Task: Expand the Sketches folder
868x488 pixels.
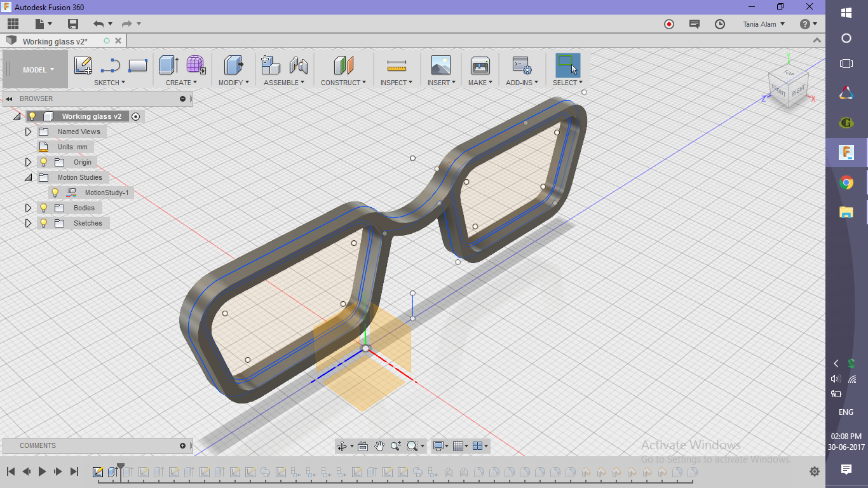Action: point(28,223)
